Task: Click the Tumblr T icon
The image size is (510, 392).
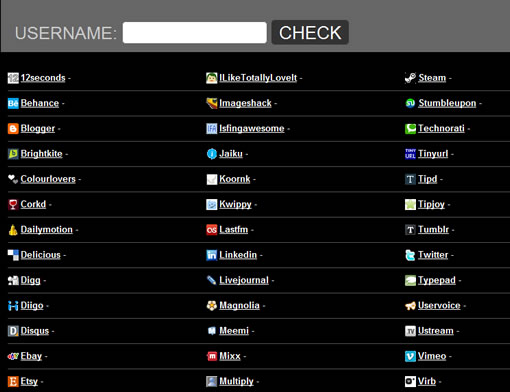Action: point(410,230)
